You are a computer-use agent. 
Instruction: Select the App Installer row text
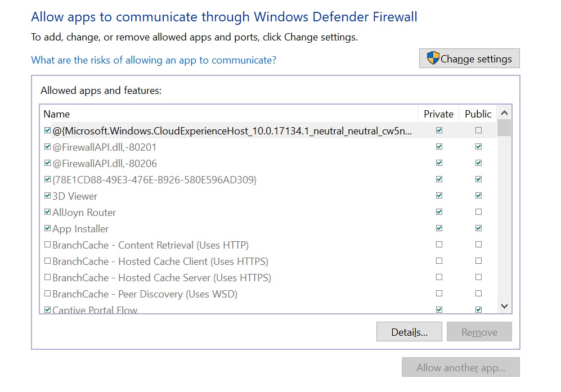tap(80, 229)
